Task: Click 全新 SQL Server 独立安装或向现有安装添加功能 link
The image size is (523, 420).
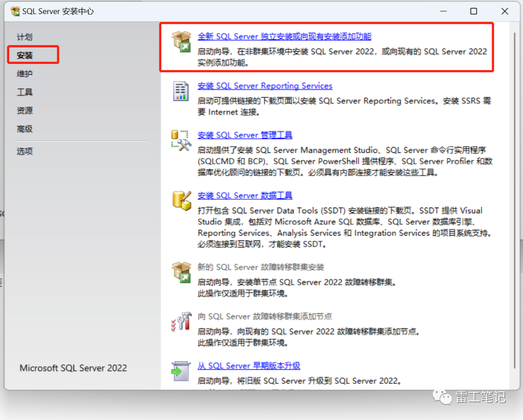Action: 284,36
